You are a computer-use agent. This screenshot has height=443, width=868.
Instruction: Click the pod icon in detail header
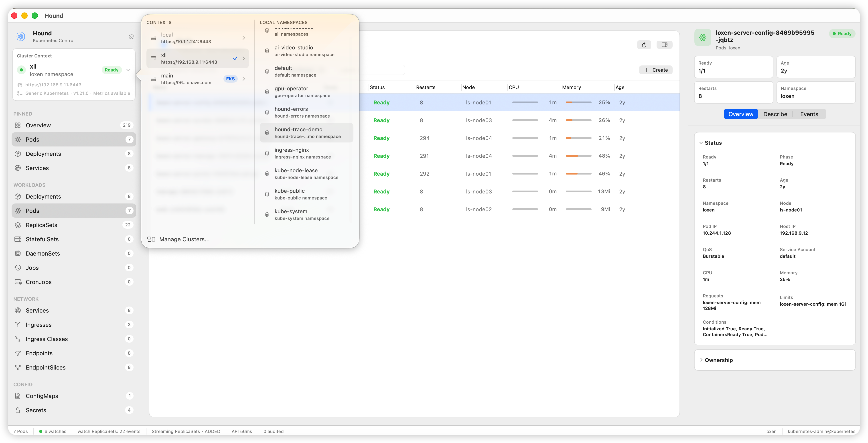703,37
